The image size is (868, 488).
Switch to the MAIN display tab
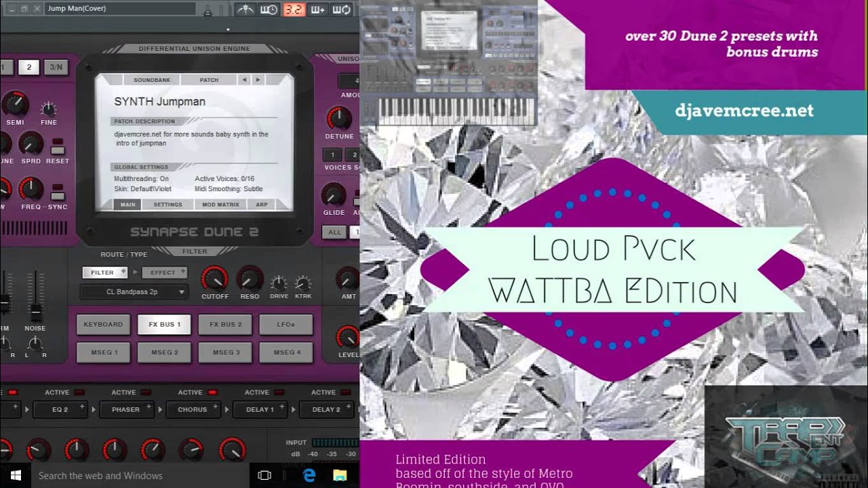pyautogui.click(x=127, y=204)
